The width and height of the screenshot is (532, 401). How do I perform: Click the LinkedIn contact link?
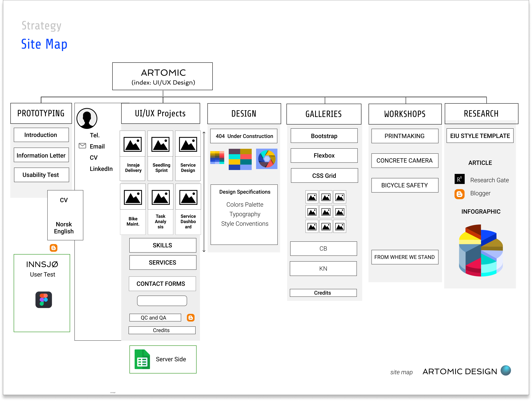point(101,169)
